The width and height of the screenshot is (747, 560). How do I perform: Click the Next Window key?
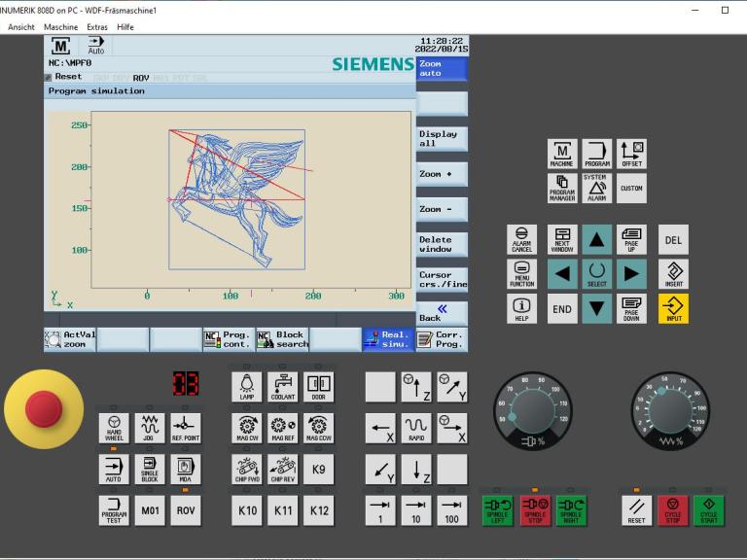coord(562,239)
